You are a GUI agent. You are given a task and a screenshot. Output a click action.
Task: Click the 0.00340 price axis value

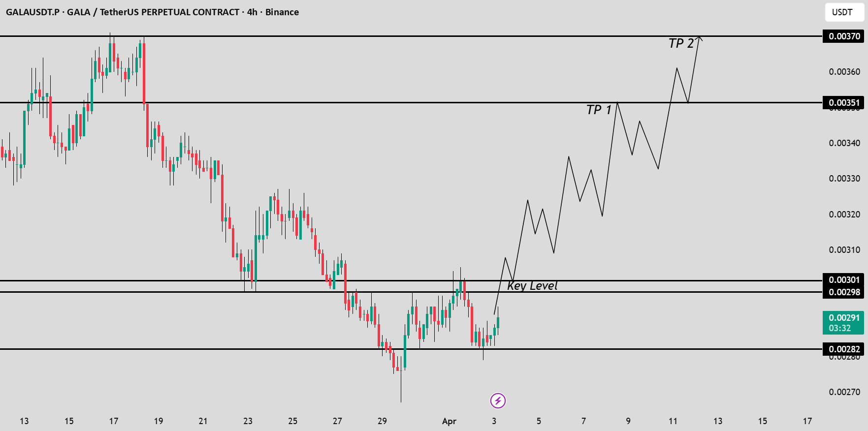[844, 143]
